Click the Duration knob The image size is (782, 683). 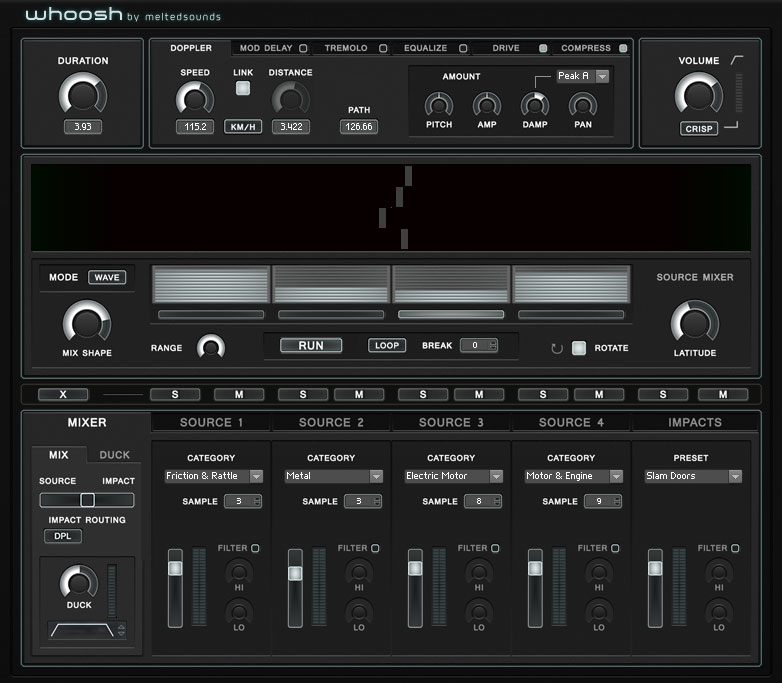82,95
